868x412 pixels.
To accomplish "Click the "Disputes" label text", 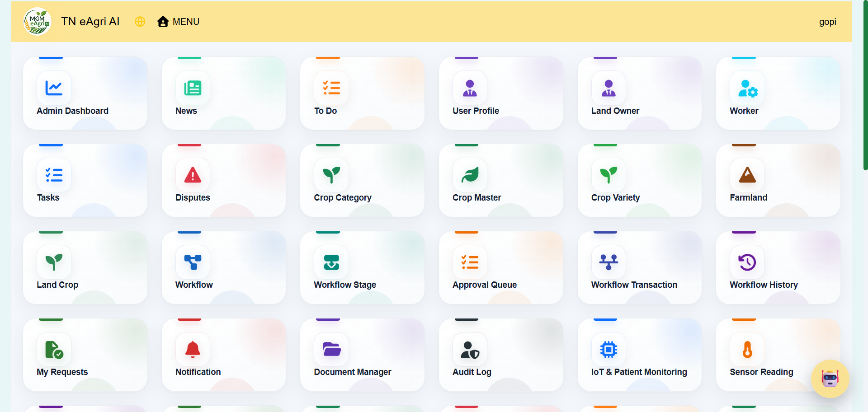I will [193, 197].
